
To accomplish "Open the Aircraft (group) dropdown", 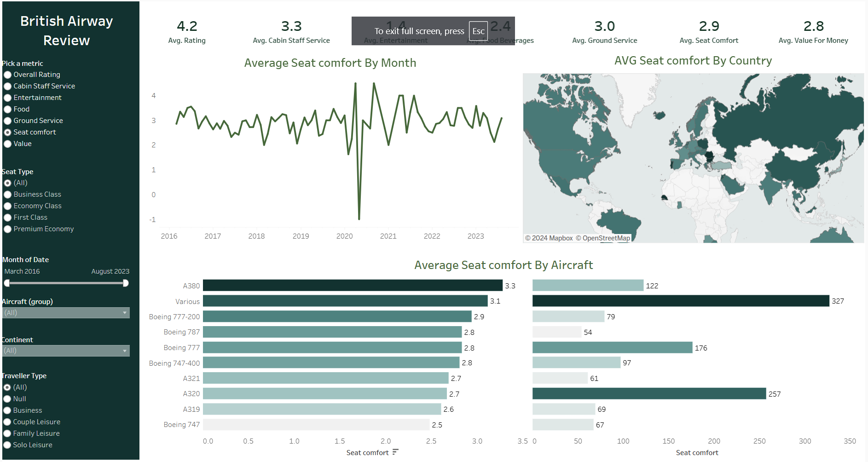I will [66, 313].
